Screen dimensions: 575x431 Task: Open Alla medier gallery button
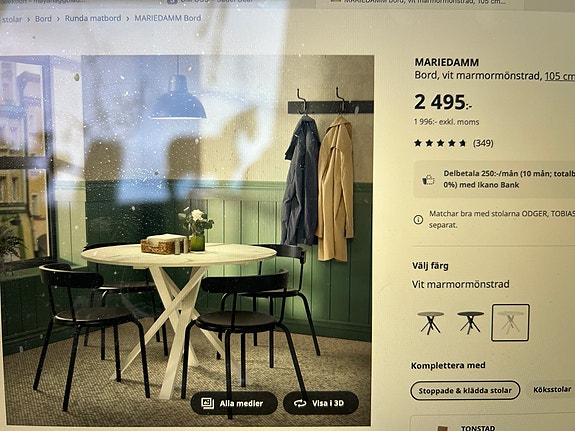pyautogui.click(x=234, y=403)
